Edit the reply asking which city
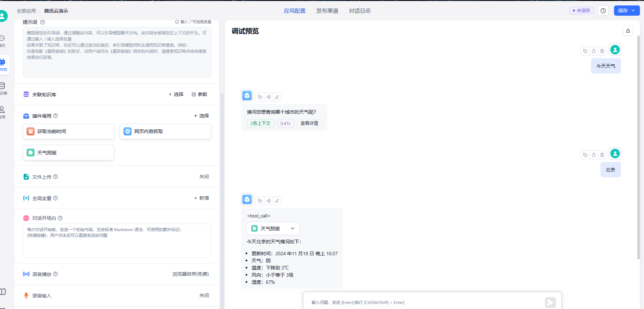The height and width of the screenshot is (309, 644). (277, 97)
